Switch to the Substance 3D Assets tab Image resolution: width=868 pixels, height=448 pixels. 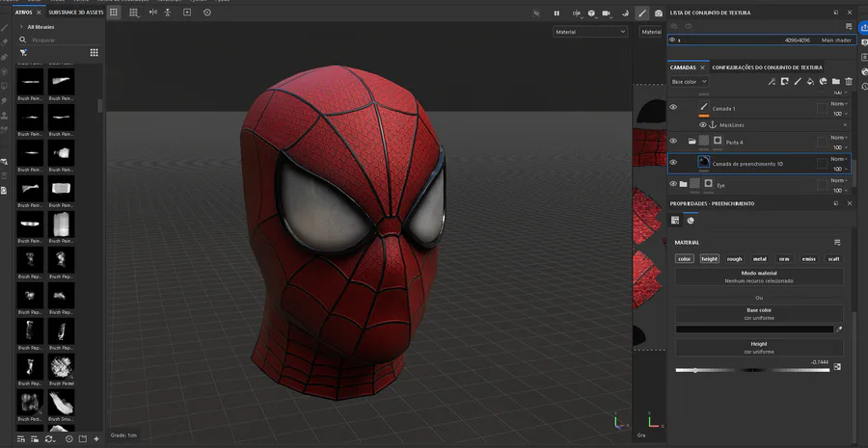tap(74, 13)
